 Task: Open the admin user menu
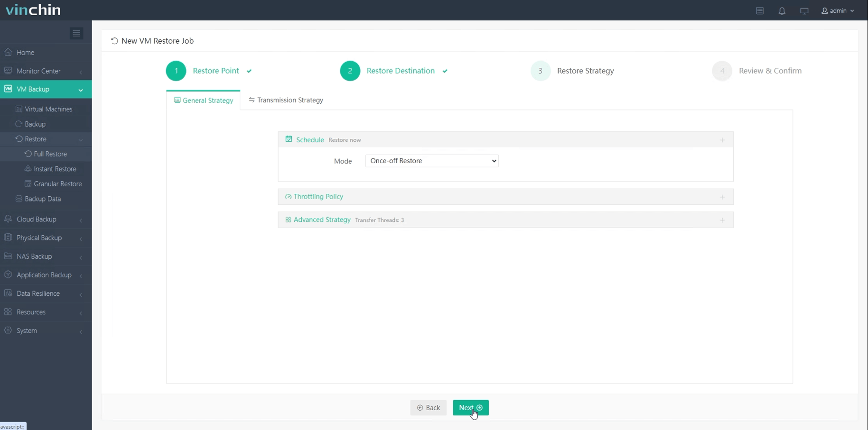click(x=838, y=10)
